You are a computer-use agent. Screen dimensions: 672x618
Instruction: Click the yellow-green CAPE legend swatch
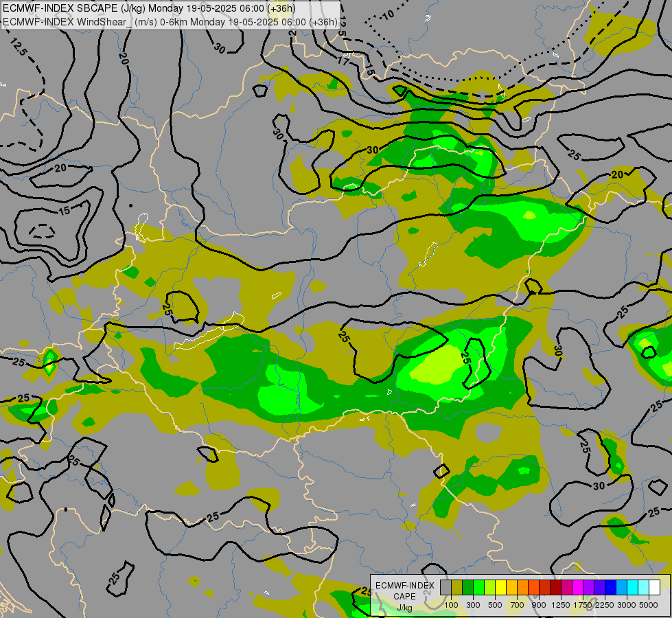pos(490,588)
